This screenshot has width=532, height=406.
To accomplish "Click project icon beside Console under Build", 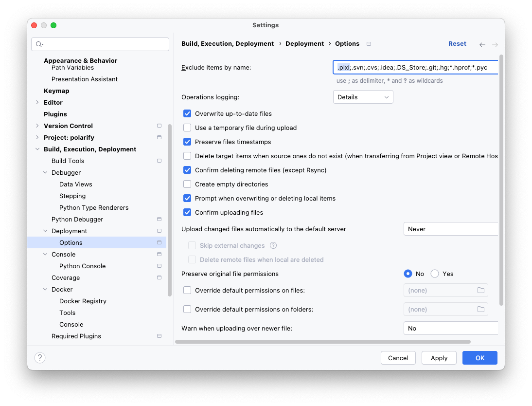I will 159,254.
